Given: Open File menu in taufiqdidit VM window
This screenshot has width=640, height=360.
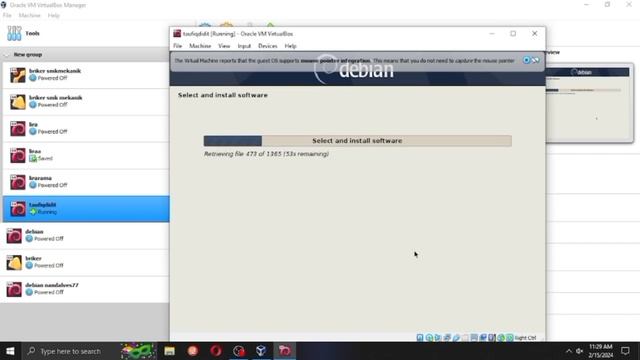Looking at the screenshot, I should click(x=178, y=46).
